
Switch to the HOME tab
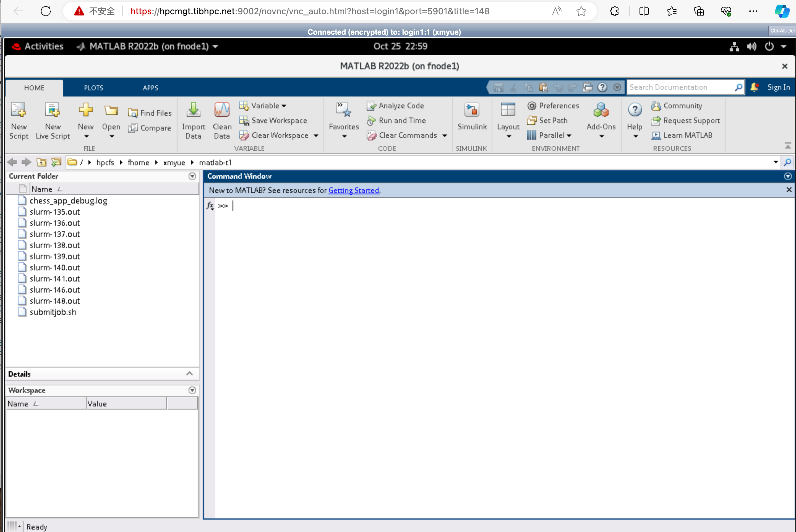tap(34, 88)
